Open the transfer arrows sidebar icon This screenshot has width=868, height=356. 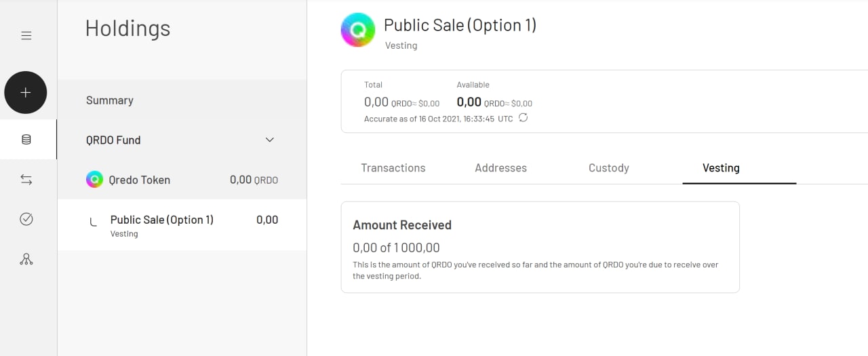point(26,180)
